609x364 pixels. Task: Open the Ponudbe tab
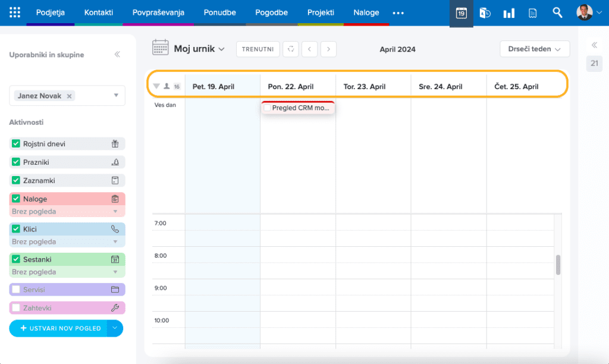pyautogui.click(x=219, y=12)
